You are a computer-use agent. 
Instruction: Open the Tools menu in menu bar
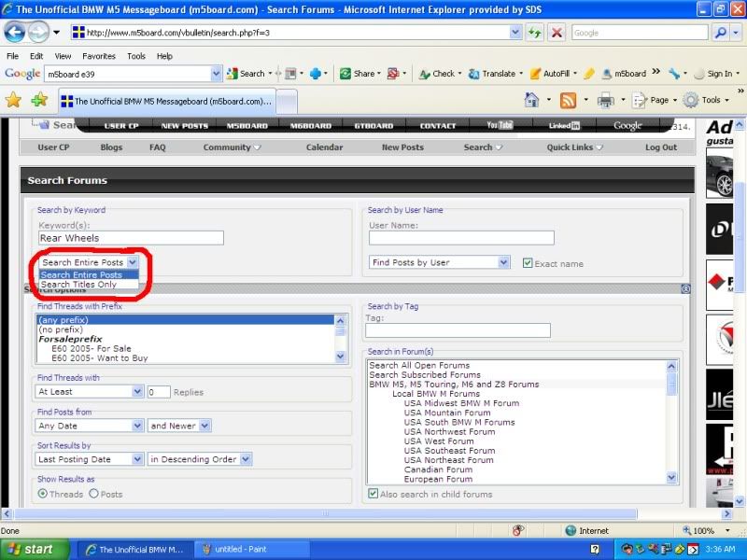click(x=136, y=56)
